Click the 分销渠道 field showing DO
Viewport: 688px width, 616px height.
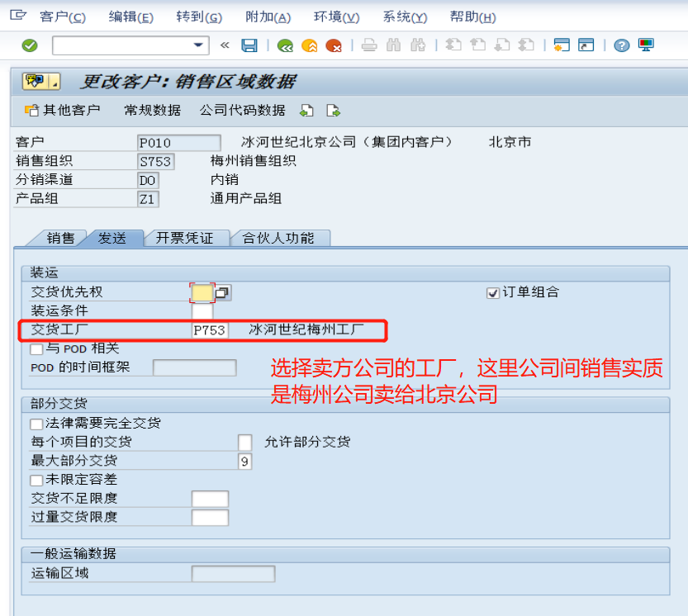click(148, 180)
